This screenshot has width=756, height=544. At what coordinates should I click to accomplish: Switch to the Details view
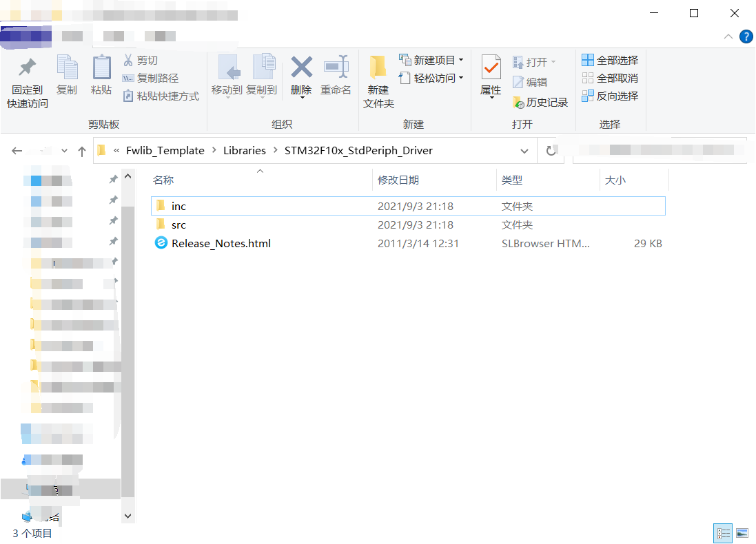723,533
